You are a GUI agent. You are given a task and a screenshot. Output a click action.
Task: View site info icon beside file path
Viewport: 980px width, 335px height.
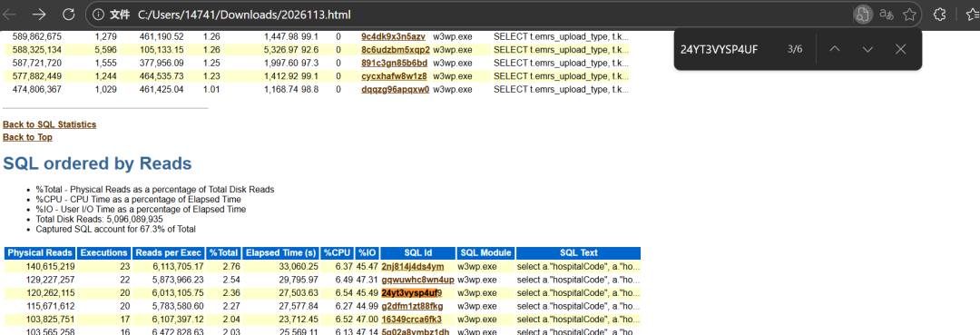click(97, 14)
